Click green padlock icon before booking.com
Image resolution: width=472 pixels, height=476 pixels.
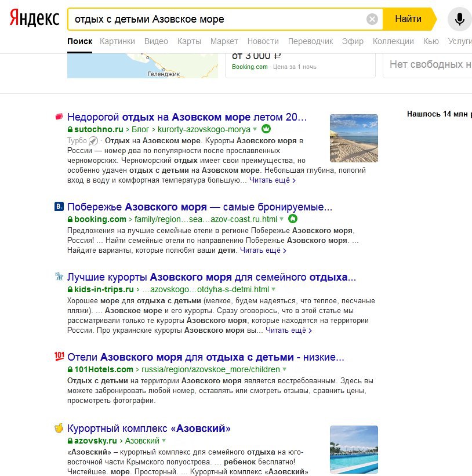click(70, 219)
